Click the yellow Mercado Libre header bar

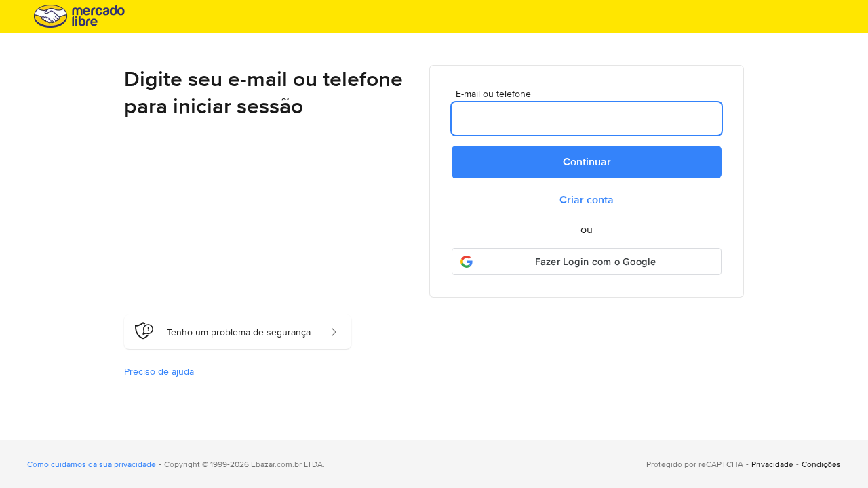(x=434, y=16)
